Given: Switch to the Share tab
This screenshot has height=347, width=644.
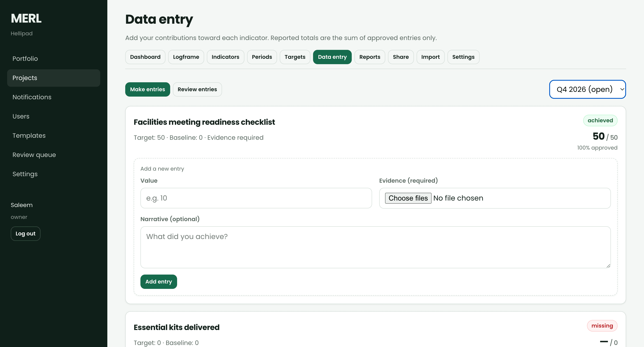Looking at the screenshot, I should click(x=401, y=57).
